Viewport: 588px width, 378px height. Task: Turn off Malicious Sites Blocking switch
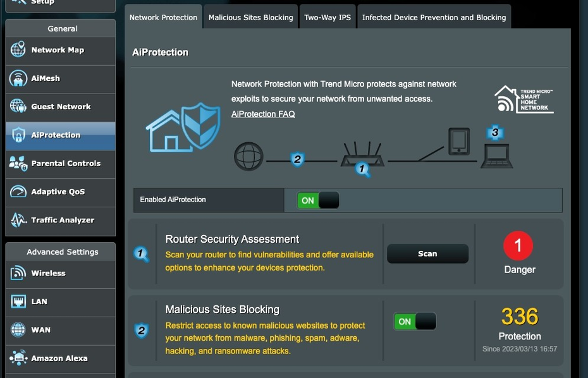click(x=415, y=321)
